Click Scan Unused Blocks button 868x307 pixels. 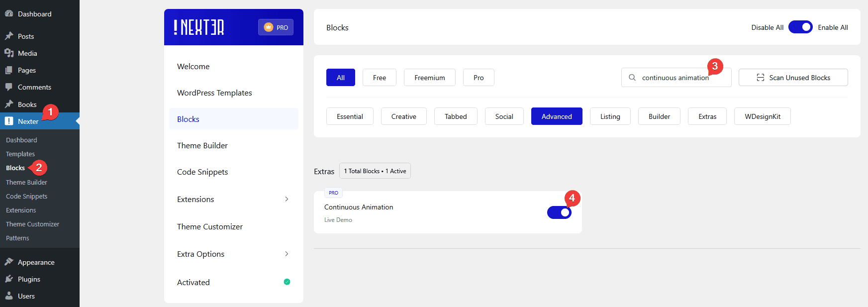793,78
